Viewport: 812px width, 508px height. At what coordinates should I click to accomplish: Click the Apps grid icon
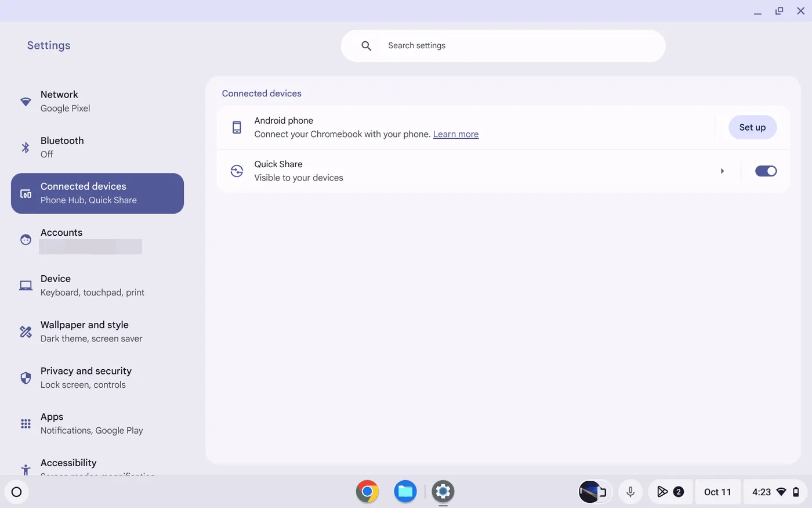point(26,424)
